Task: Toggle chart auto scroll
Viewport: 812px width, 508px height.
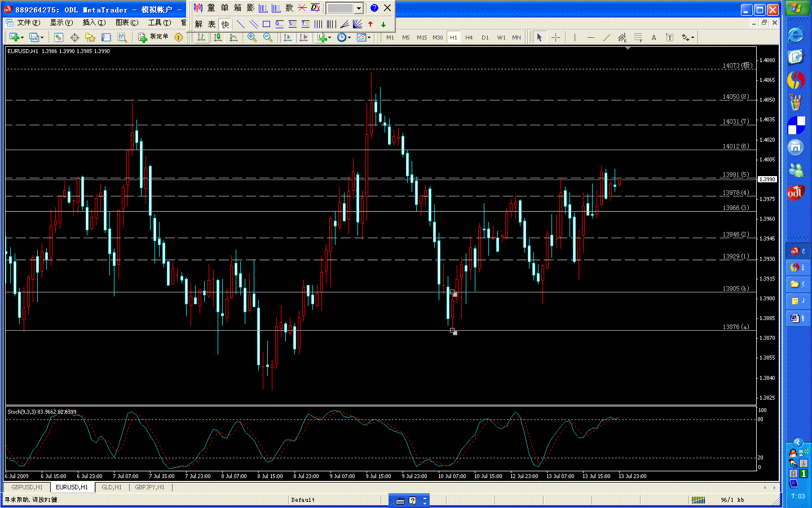Action: pos(288,37)
